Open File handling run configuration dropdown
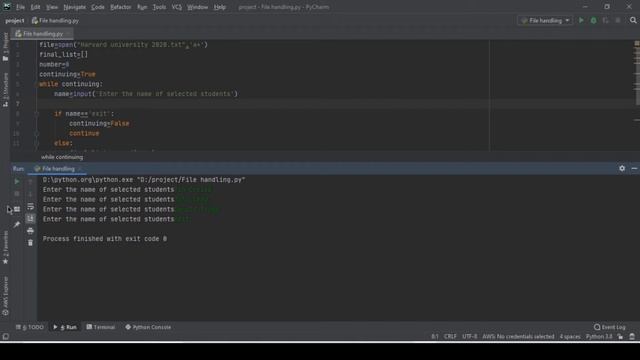The image size is (640, 360). (x=545, y=20)
